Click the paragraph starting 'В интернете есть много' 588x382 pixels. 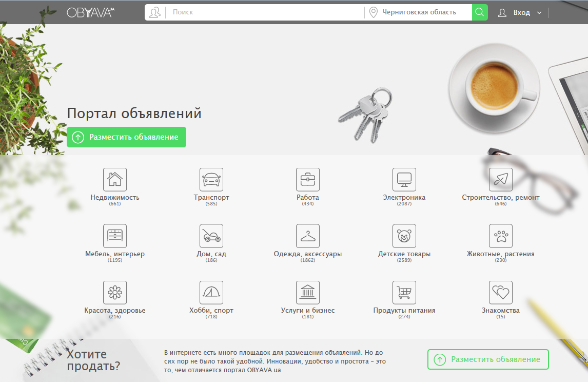(275, 361)
